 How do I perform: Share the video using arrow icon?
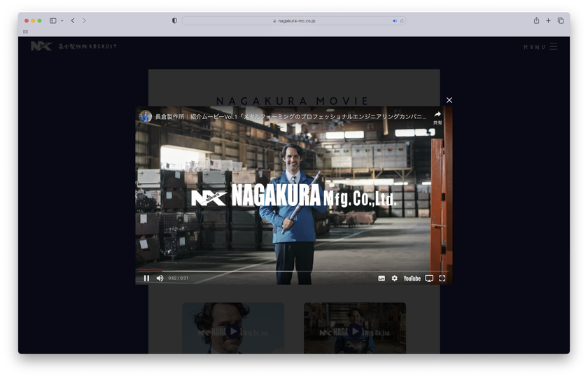pyautogui.click(x=437, y=114)
